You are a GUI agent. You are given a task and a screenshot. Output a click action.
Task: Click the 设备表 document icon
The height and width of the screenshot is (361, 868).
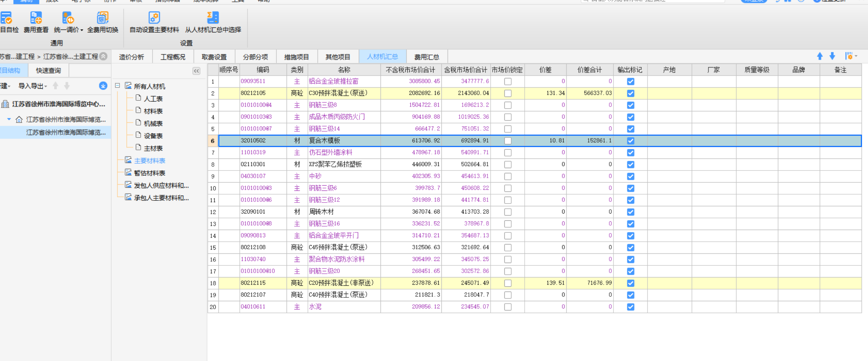(x=138, y=135)
